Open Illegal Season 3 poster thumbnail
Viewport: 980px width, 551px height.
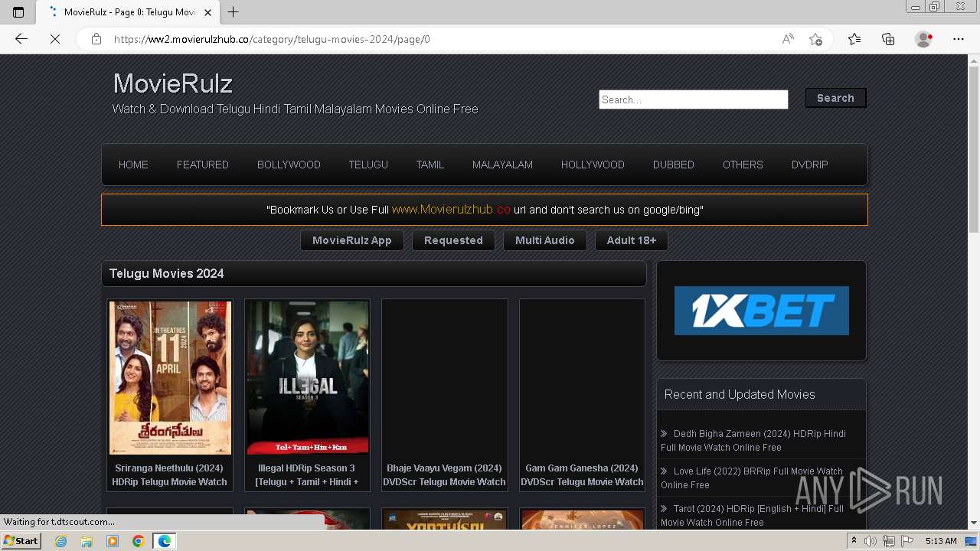click(307, 377)
